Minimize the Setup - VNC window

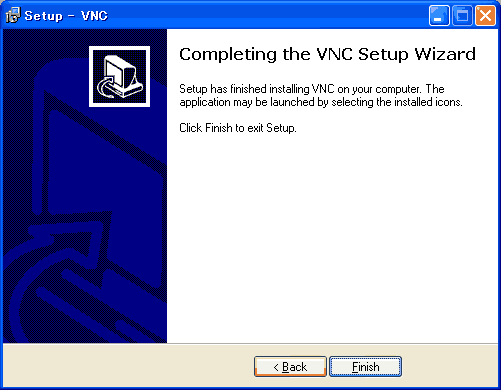tap(439, 15)
